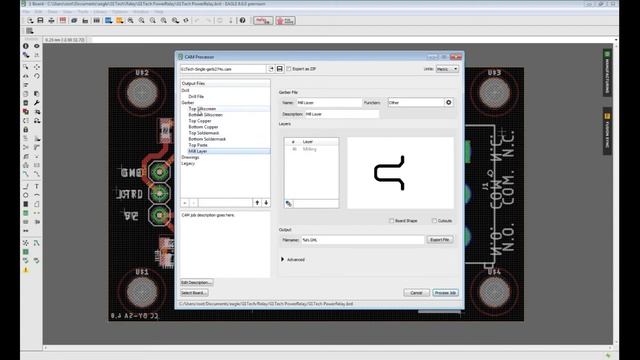Click the Milling row in layer list
640x360 pixels.
click(311, 149)
